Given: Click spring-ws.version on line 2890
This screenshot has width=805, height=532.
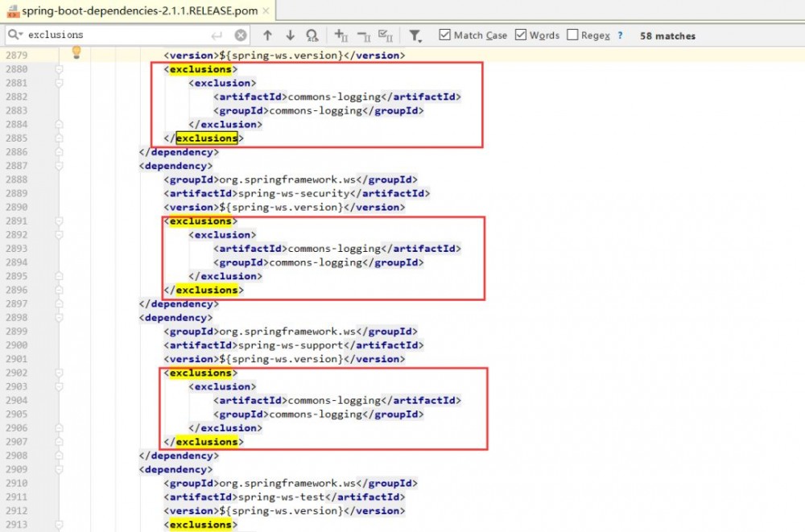Looking at the screenshot, I should click(281, 208).
